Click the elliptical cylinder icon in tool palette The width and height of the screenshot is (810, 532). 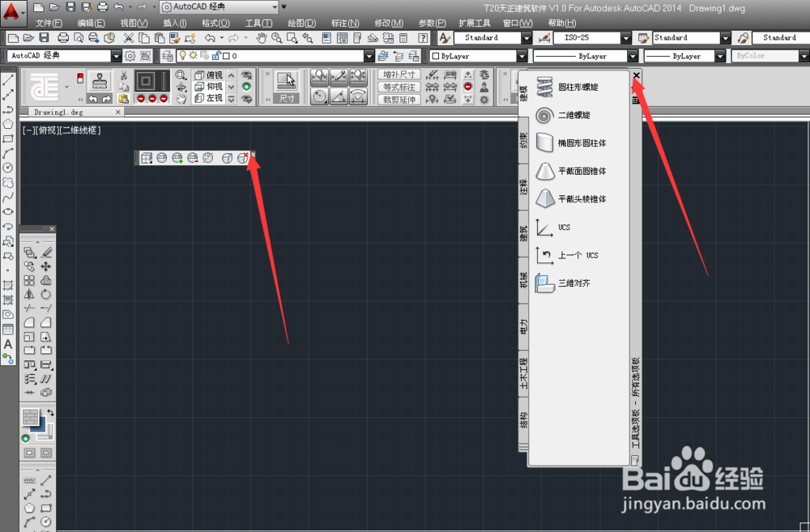point(544,143)
